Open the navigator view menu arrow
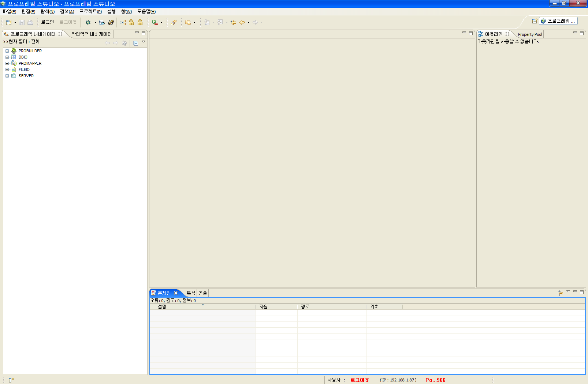The image size is (588, 384). (143, 41)
